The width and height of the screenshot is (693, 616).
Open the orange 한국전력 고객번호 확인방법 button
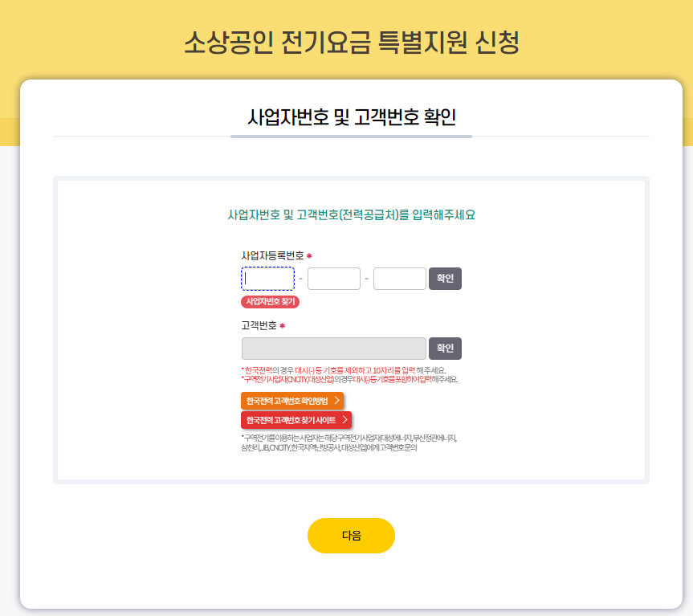[x=292, y=401]
